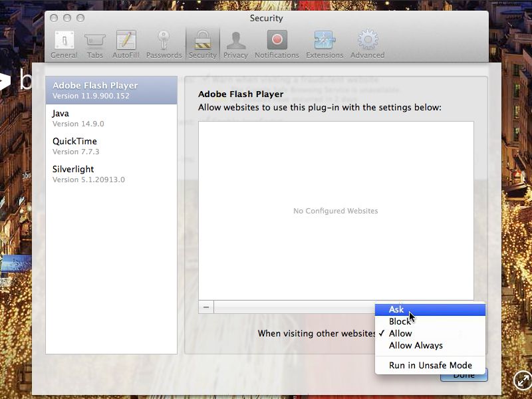
Task: Click 'Version 14.9.0' under Java
Action: click(x=78, y=124)
